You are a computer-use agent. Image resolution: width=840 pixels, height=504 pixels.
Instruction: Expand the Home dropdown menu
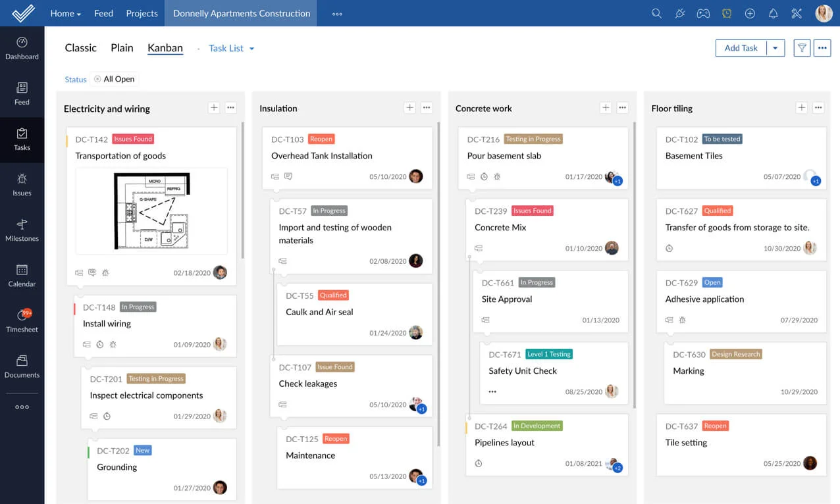tap(65, 13)
